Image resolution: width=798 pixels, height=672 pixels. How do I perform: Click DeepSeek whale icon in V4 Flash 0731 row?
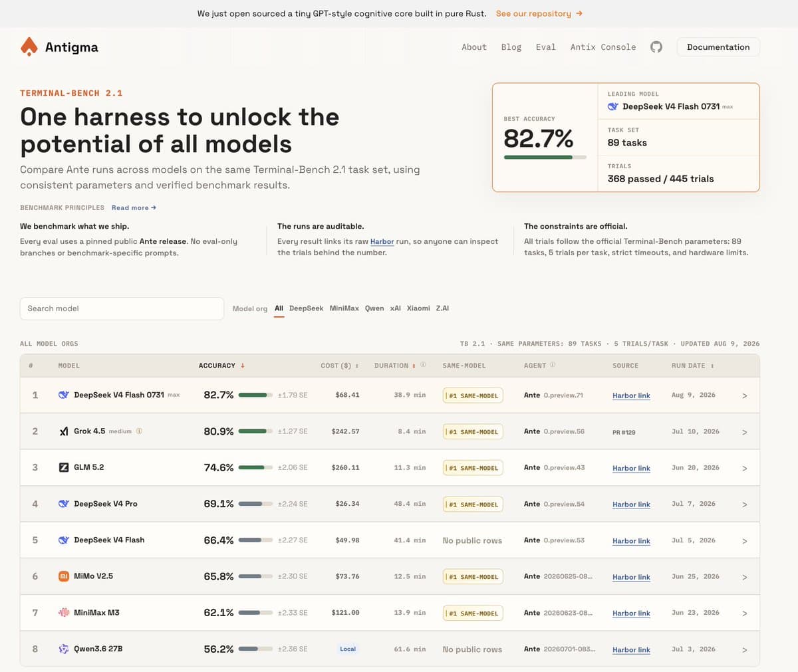[64, 395]
